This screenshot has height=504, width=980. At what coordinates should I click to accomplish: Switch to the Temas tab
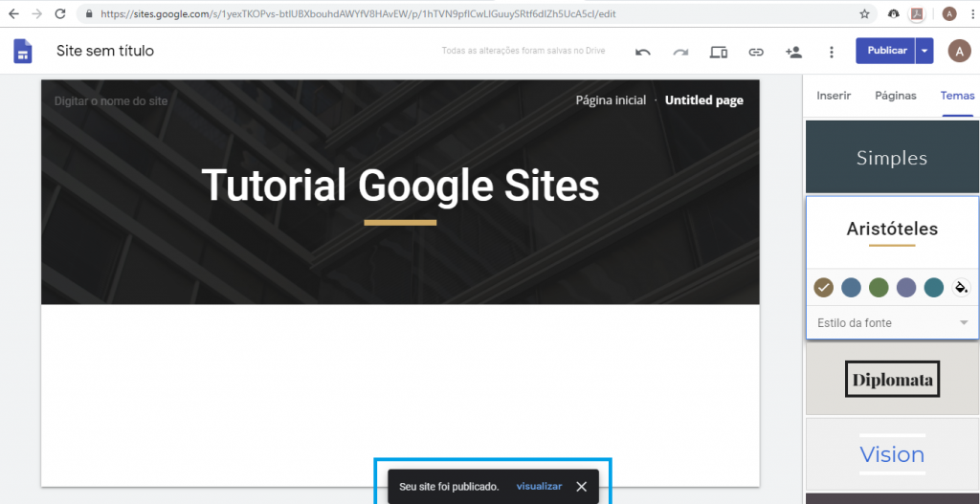[x=957, y=96]
